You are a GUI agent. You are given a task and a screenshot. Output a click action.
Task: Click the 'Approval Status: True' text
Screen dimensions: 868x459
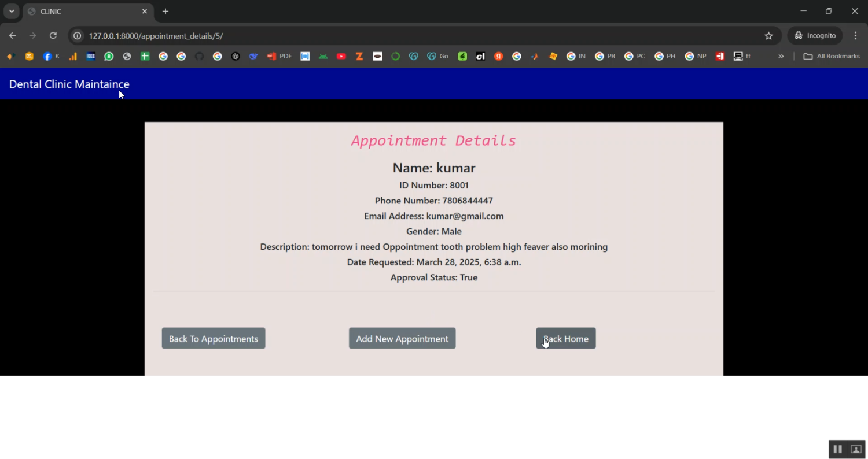pyautogui.click(x=434, y=278)
